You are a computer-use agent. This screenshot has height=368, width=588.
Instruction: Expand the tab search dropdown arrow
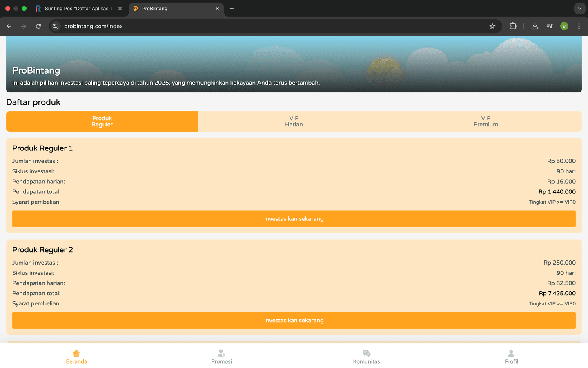coord(579,8)
